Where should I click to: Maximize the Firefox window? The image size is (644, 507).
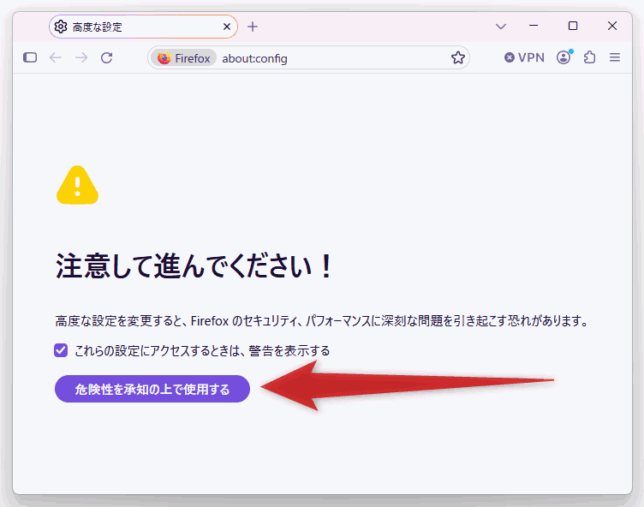(573, 26)
